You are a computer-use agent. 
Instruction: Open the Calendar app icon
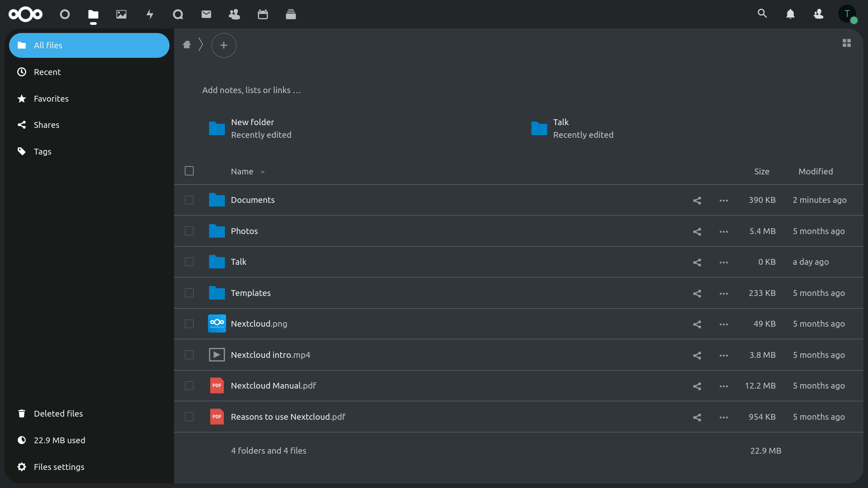[x=263, y=14]
